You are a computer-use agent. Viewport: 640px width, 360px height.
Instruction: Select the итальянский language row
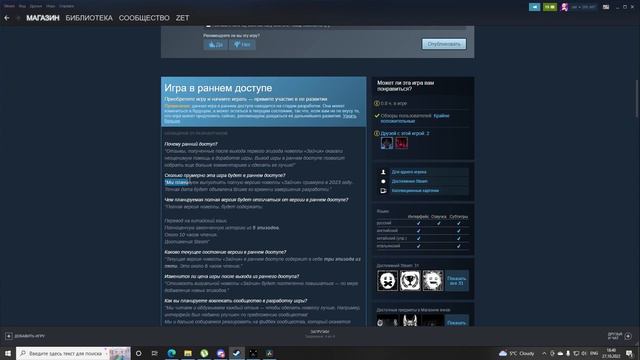422,246
